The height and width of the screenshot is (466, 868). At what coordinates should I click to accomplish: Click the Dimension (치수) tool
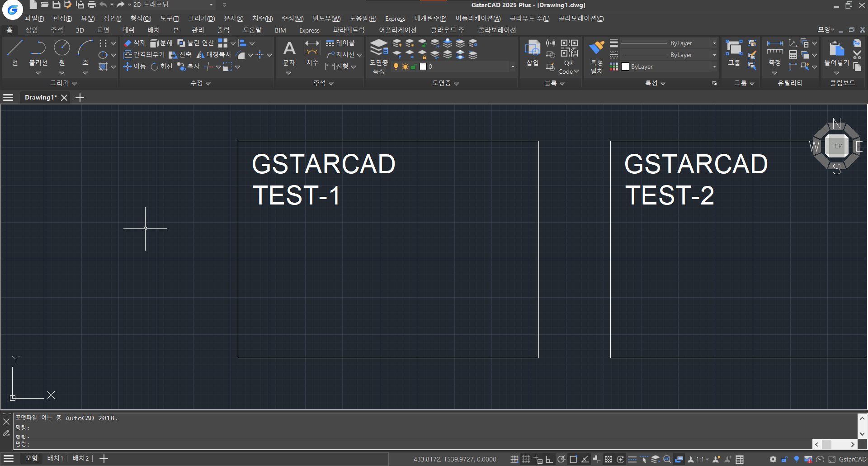(312, 53)
